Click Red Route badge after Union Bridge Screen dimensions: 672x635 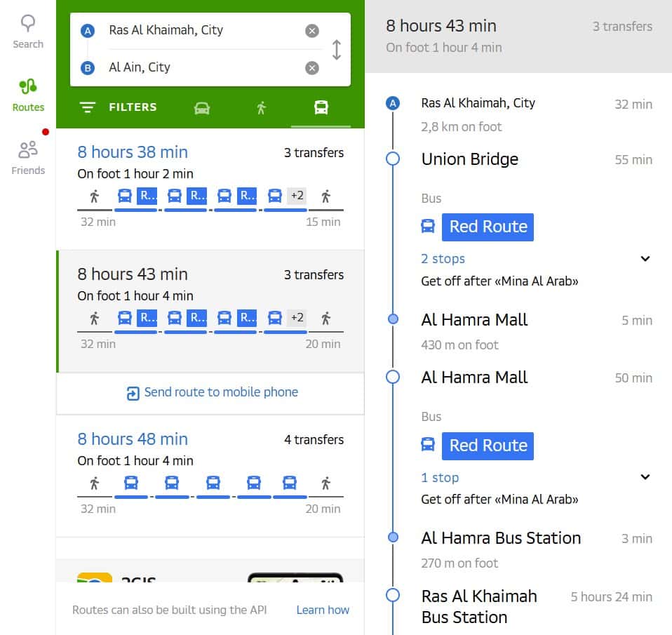[488, 227]
